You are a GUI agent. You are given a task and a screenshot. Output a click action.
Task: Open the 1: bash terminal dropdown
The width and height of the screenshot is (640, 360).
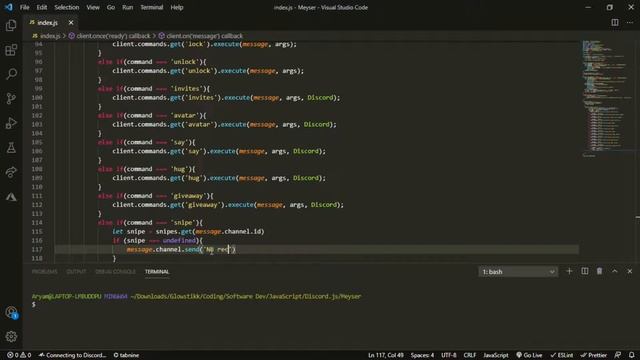(x=518, y=272)
